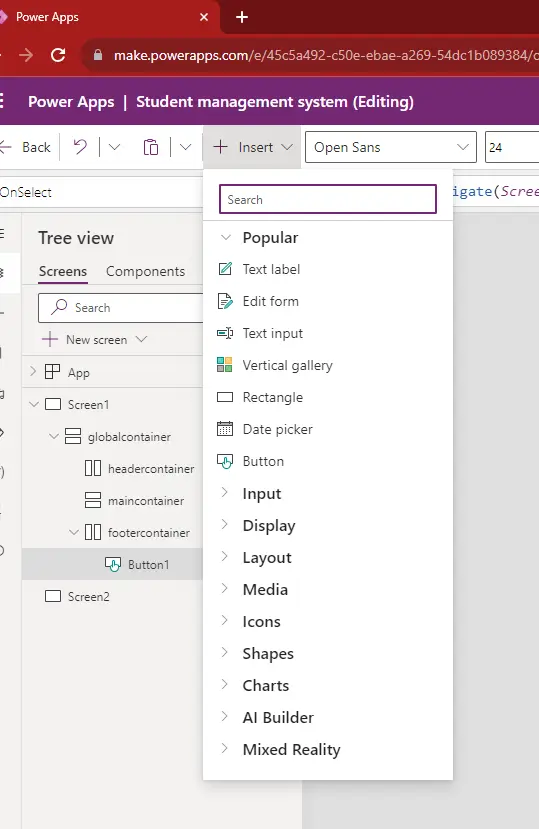This screenshot has width=539, height=829.
Task: Click the browser reload icon
Action: (x=58, y=54)
